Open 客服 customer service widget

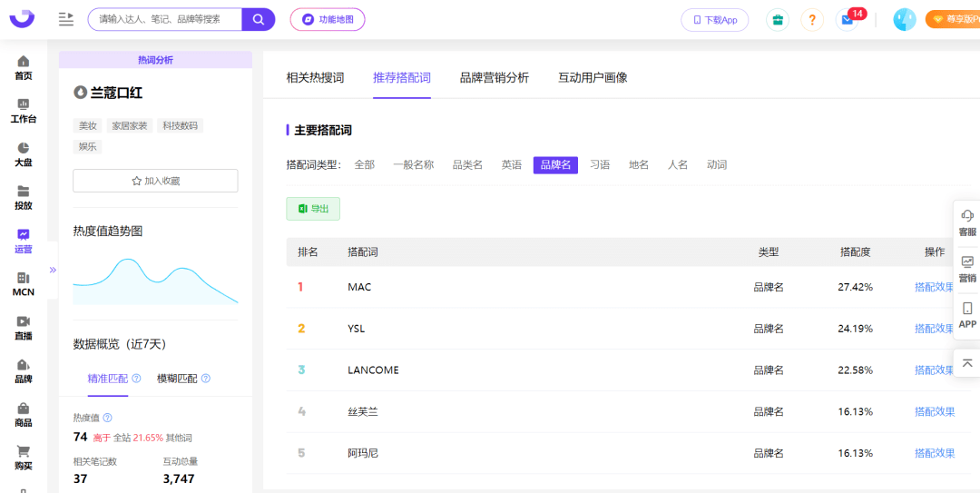click(x=967, y=223)
